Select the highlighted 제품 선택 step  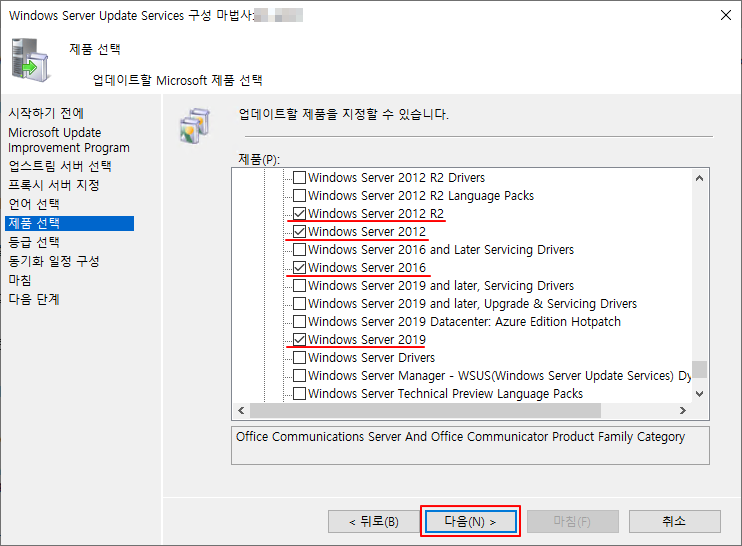(70, 223)
